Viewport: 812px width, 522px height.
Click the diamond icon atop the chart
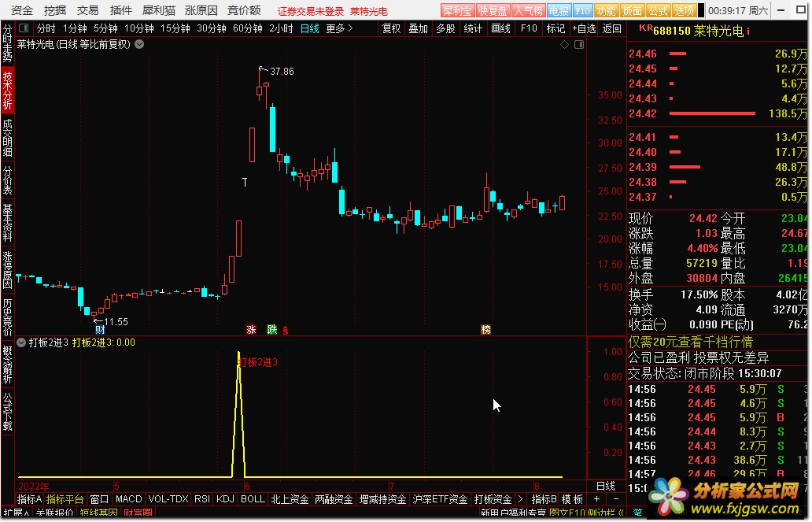pos(564,45)
